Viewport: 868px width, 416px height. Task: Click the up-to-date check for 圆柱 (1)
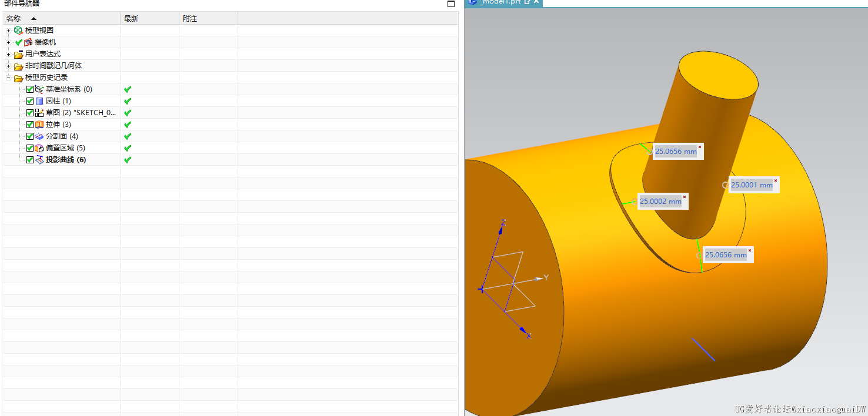pos(128,101)
